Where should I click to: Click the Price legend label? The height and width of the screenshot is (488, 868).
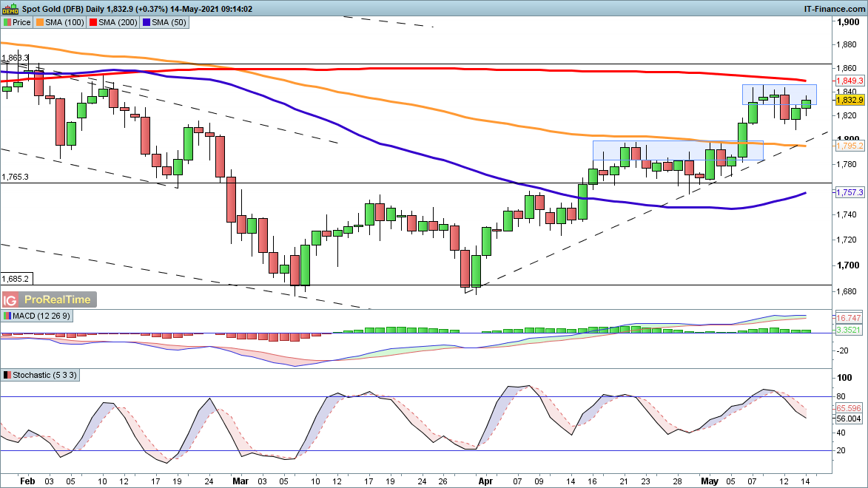tap(21, 22)
